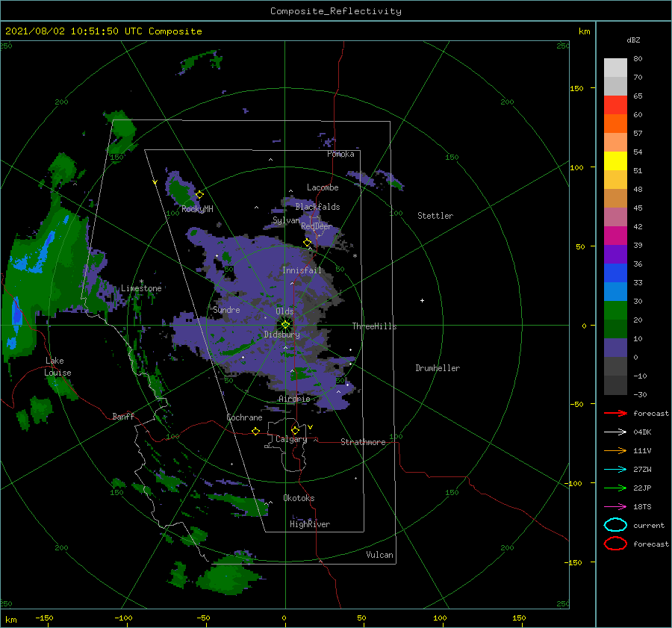The height and width of the screenshot is (628, 672).
Task: Click the current legend label
Action: pyautogui.click(x=649, y=525)
